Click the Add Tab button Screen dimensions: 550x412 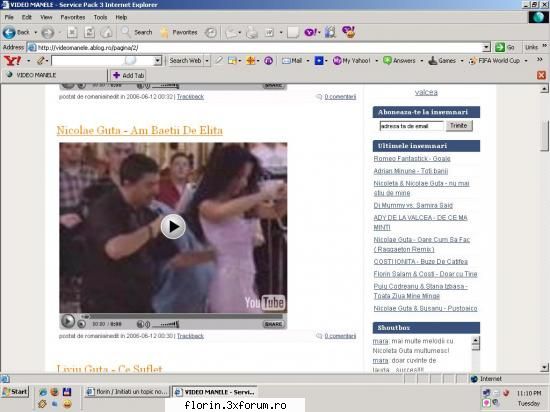[x=128, y=75]
